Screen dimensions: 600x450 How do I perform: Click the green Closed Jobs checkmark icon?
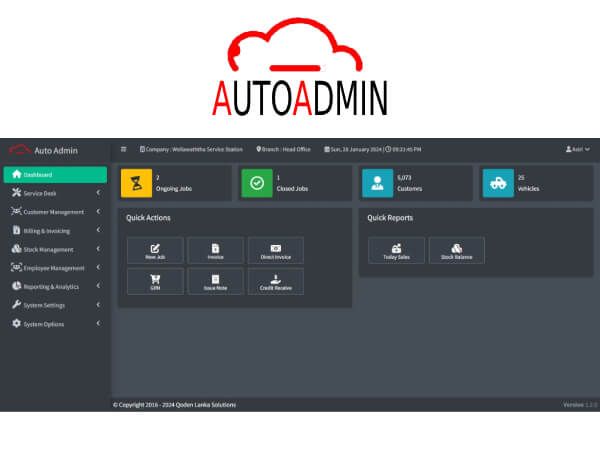click(257, 183)
